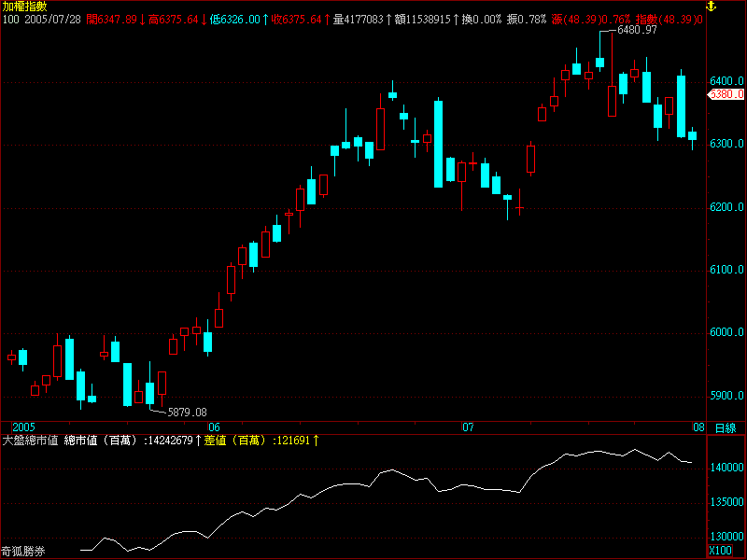The width and height of the screenshot is (747, 560).
Task: Click the 6200.0 price axis label
Action: (726, 207)
